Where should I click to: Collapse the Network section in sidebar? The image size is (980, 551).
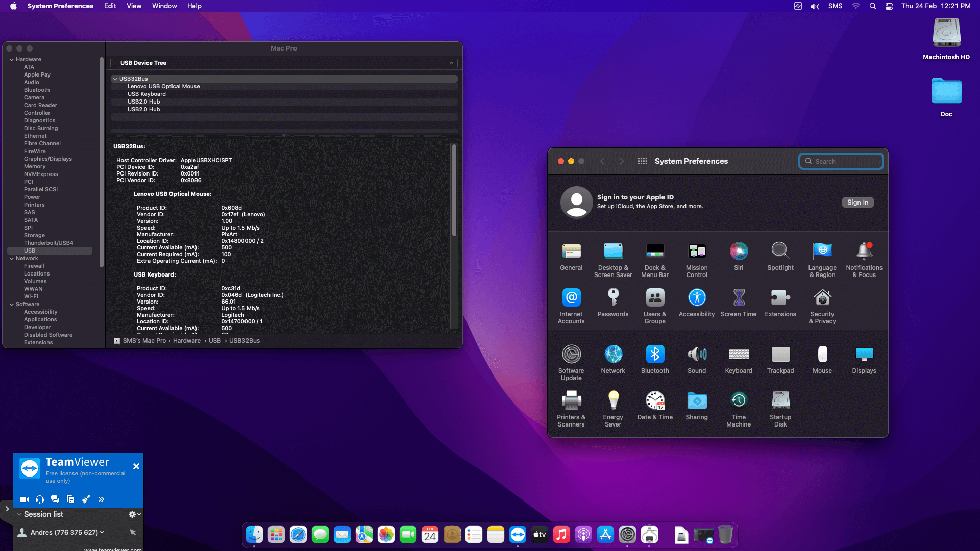[x=11, y=259]
